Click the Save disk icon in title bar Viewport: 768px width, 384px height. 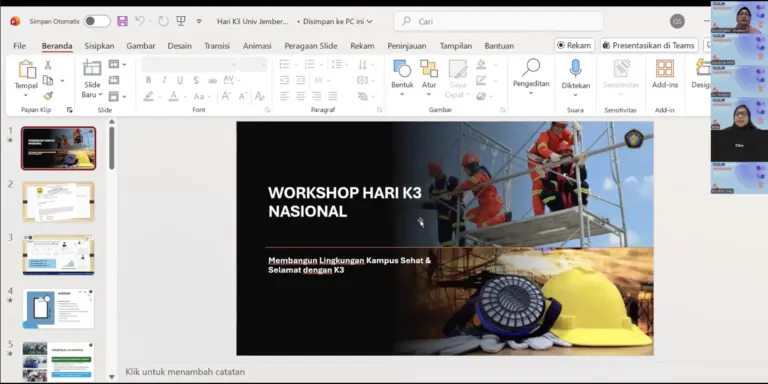coord(122,21)
